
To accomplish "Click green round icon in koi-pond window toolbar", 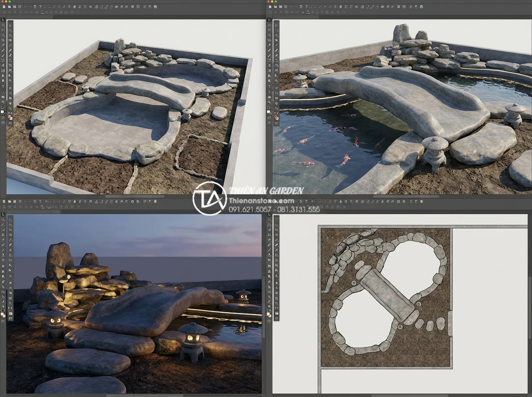I will (421, 7).
